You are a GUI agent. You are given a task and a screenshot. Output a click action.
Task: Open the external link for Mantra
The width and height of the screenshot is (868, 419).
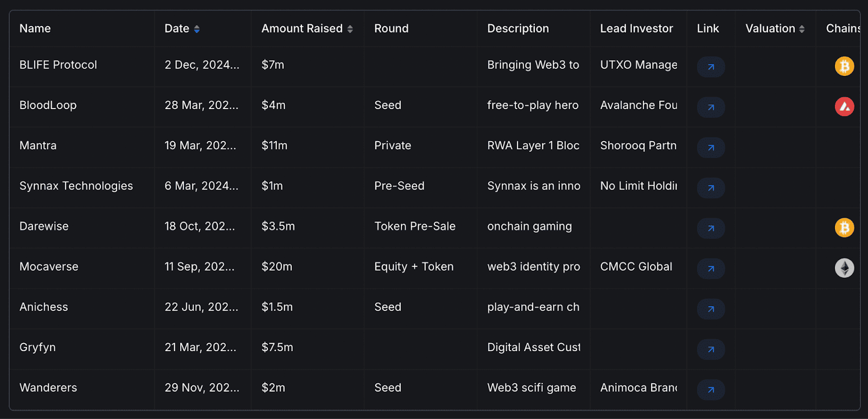710,148
